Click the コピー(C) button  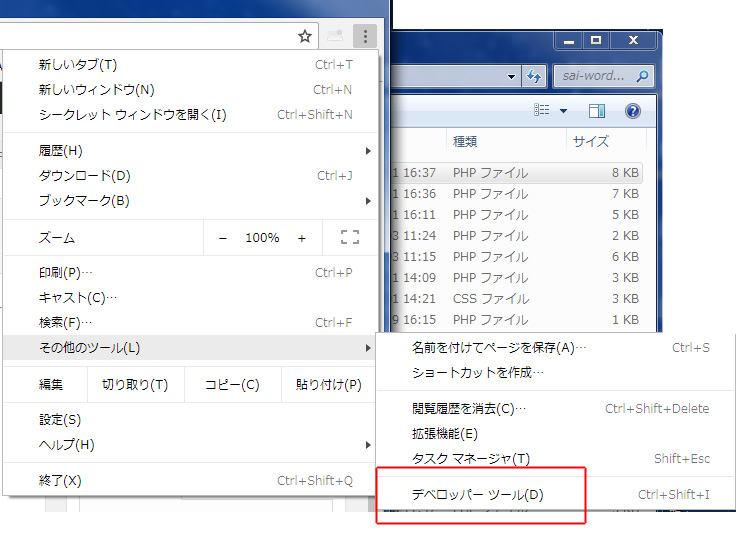pyautogui.click(x=232, y=384)
